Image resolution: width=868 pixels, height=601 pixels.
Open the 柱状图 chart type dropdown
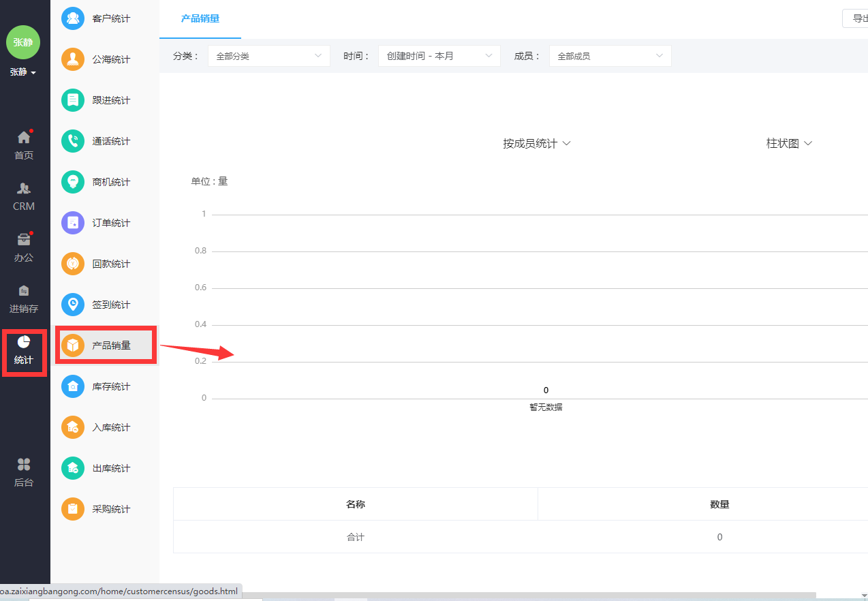click(790, 144)
